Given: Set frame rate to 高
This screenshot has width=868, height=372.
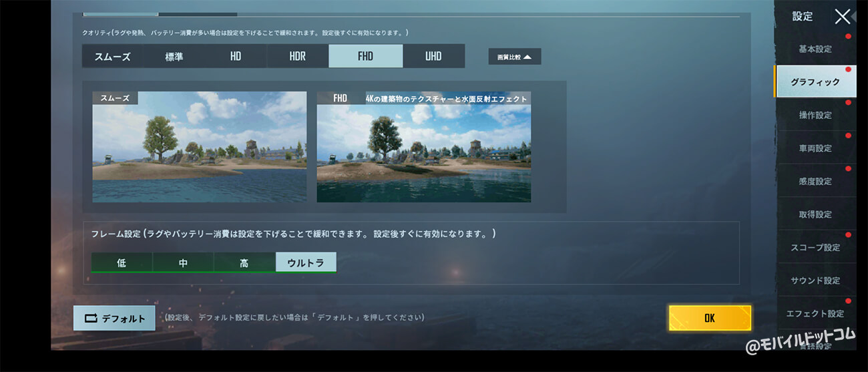Looking at the screenshot, I should [244, 262].
